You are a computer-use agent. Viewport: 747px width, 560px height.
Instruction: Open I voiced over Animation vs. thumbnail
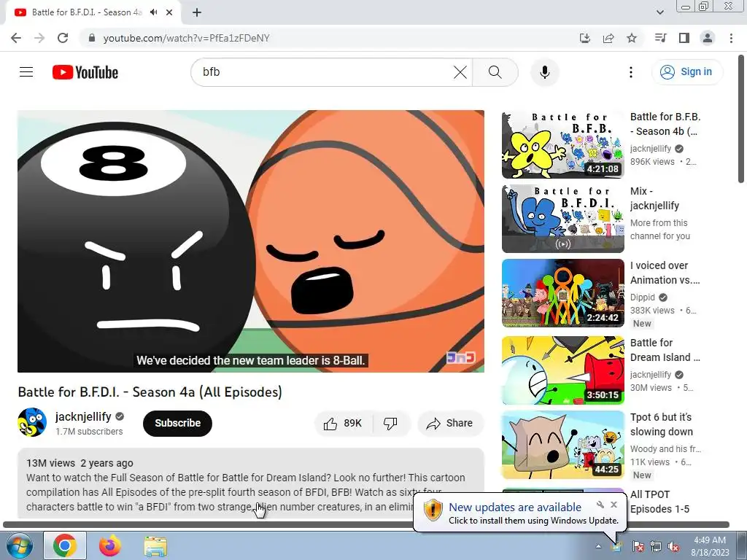click(562, 293)
